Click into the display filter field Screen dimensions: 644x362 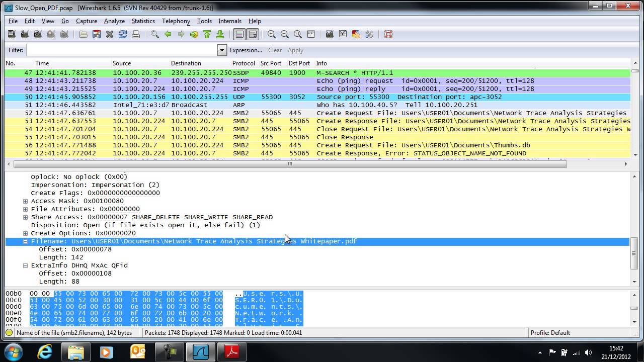pos(122,50)
